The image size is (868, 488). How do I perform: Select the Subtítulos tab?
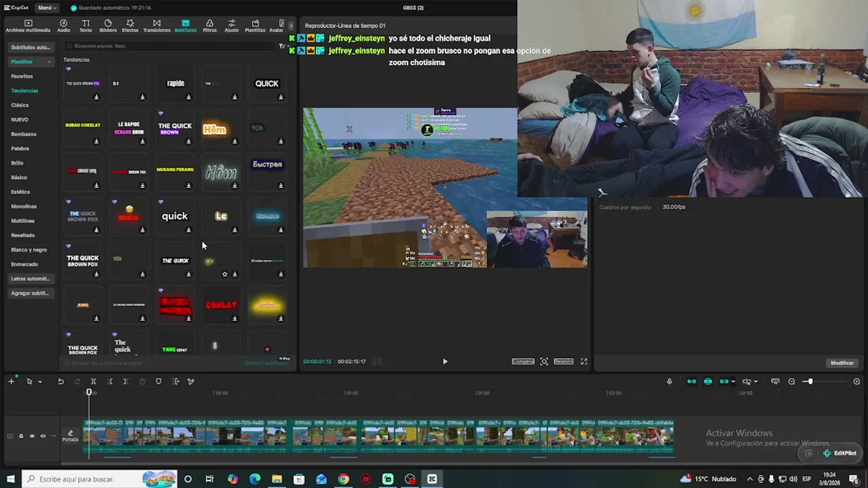185,26
